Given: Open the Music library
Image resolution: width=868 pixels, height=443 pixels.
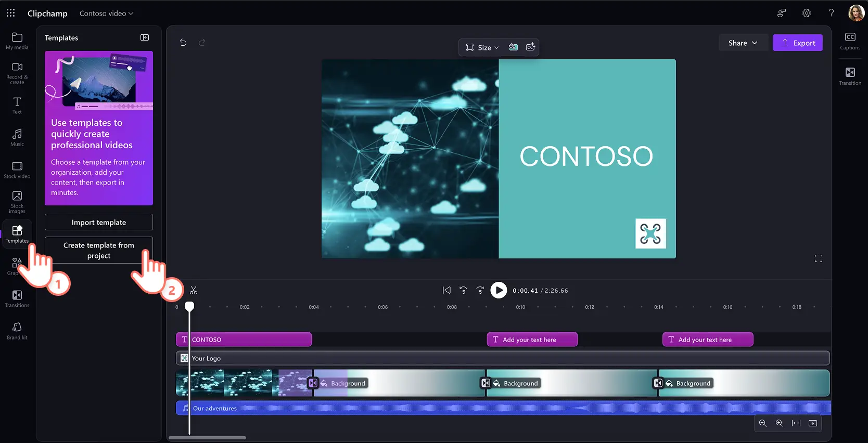Looking at the screenshot, I should click(17, 138).
